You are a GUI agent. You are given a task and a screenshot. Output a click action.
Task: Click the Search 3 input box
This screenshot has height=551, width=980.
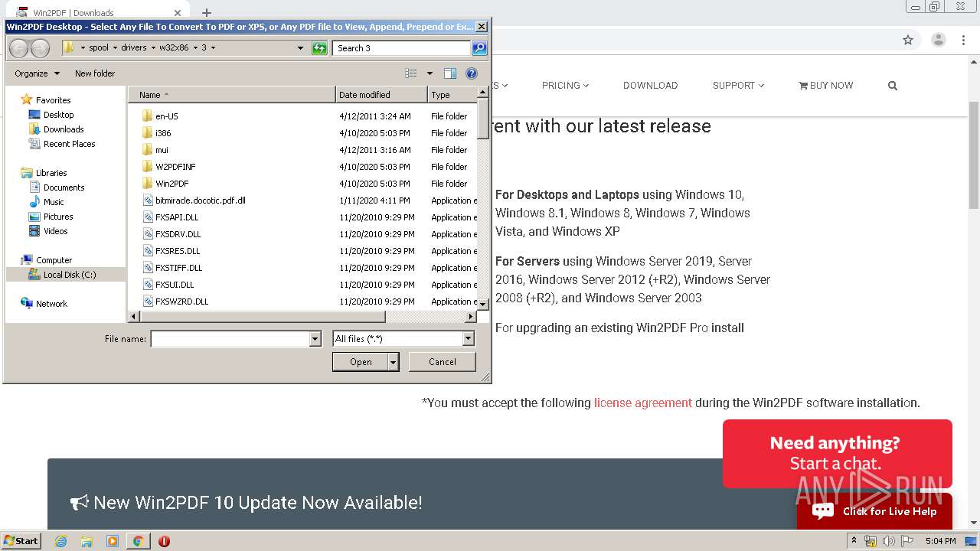402,48
